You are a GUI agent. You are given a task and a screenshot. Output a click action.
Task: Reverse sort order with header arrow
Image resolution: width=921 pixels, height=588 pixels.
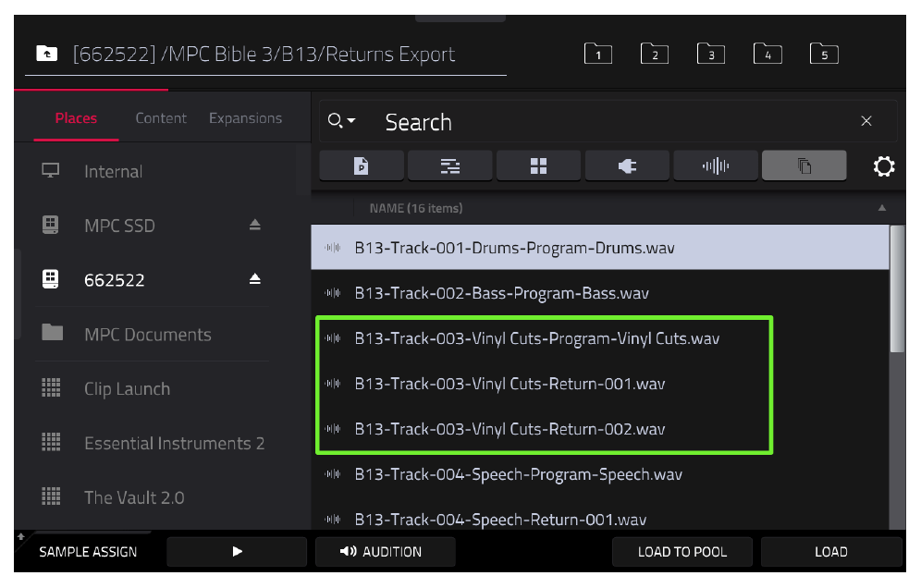(881, 208)
